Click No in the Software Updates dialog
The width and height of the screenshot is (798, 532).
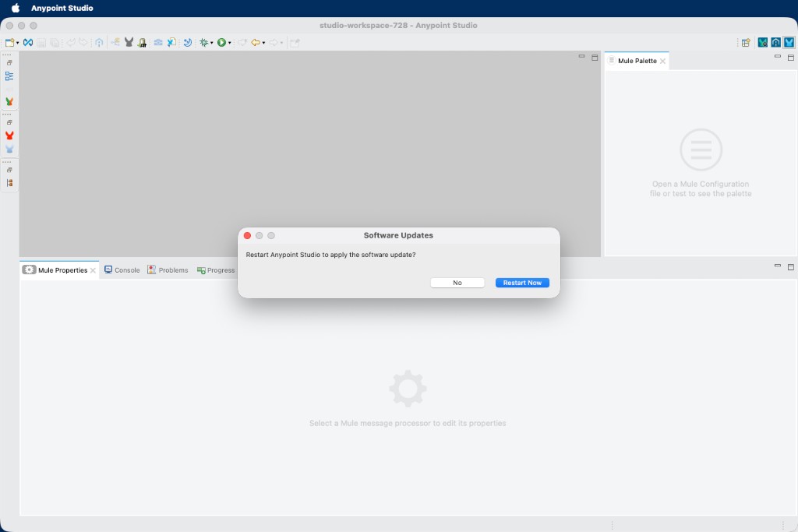(457, 283)
